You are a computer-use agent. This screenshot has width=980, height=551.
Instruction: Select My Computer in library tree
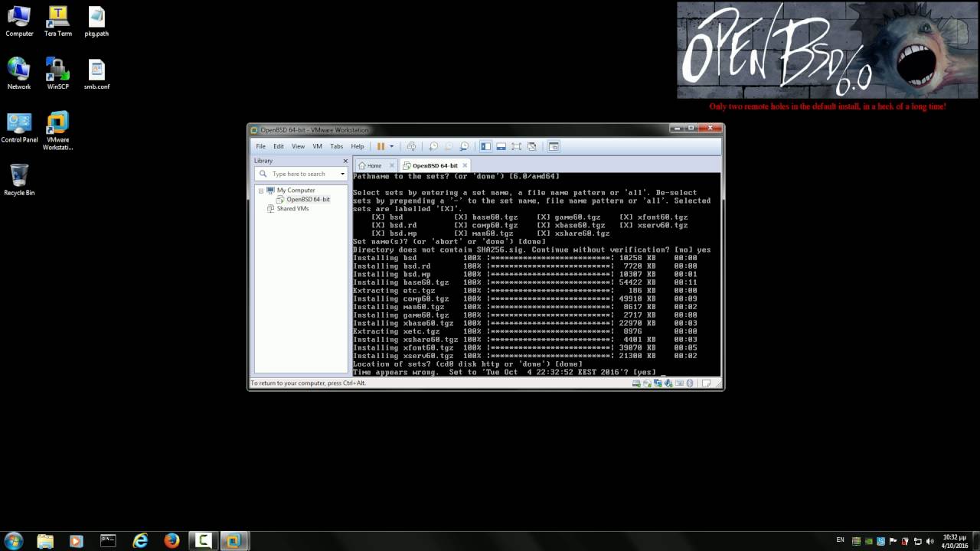296,190
